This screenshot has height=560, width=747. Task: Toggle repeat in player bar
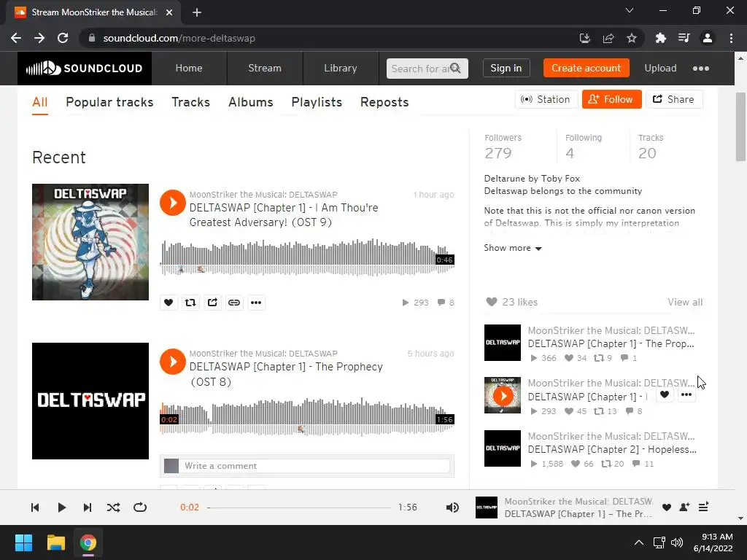pyautogui.click(x=140, y=507)
